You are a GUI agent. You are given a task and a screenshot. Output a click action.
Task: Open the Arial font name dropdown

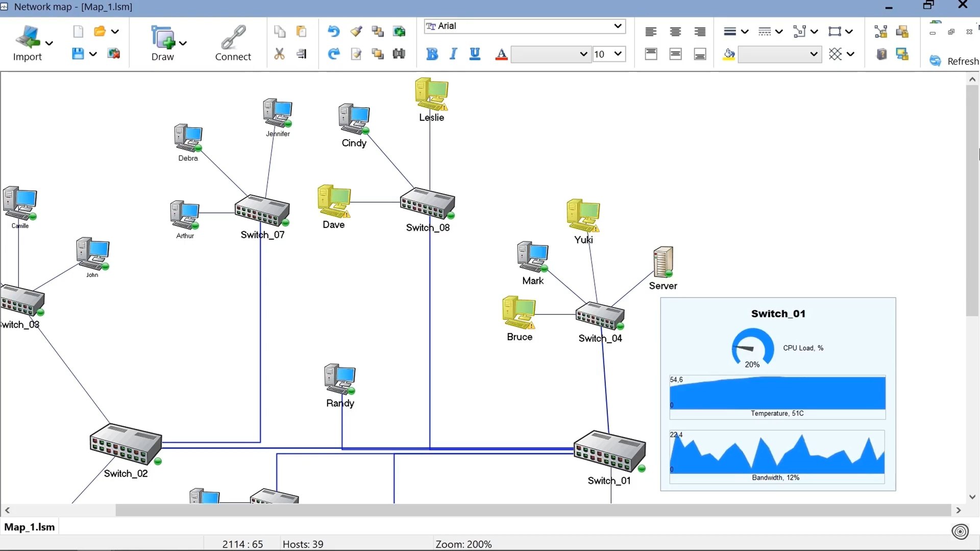tap(618, 26)
